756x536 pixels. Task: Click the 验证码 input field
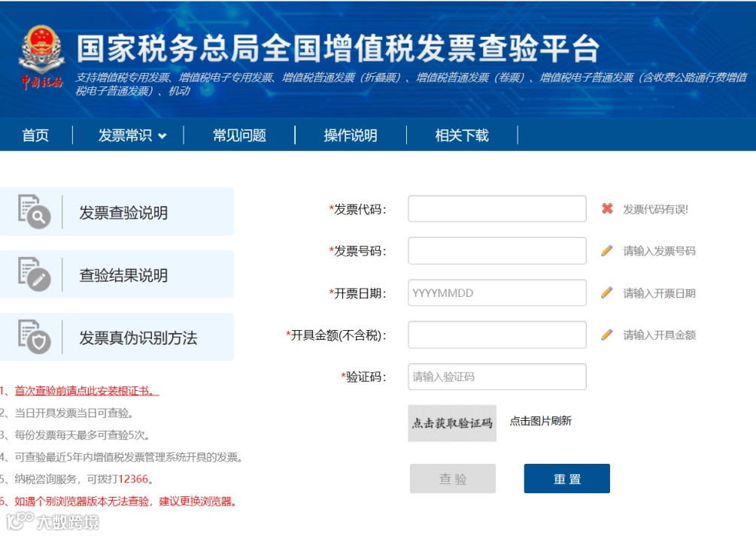click(497, 377)
